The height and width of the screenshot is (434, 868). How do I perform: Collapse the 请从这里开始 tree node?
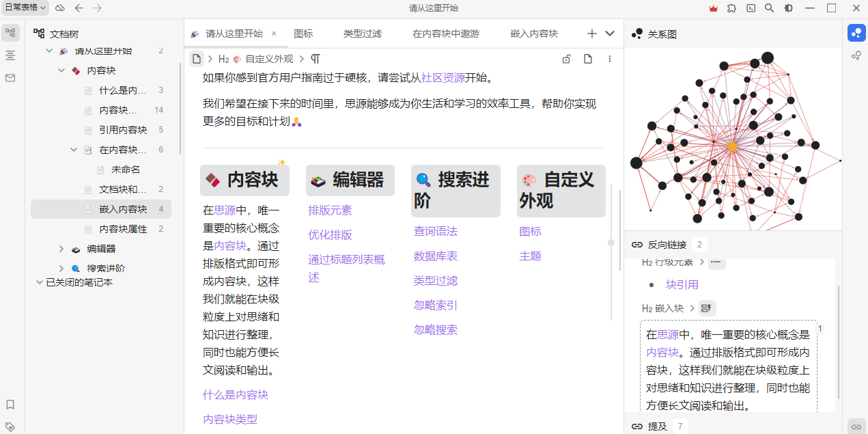49,51
